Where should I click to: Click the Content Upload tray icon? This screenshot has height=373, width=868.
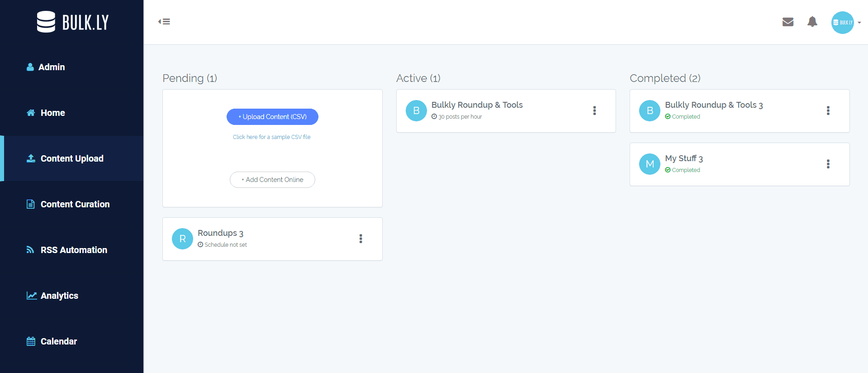[31, 158]
